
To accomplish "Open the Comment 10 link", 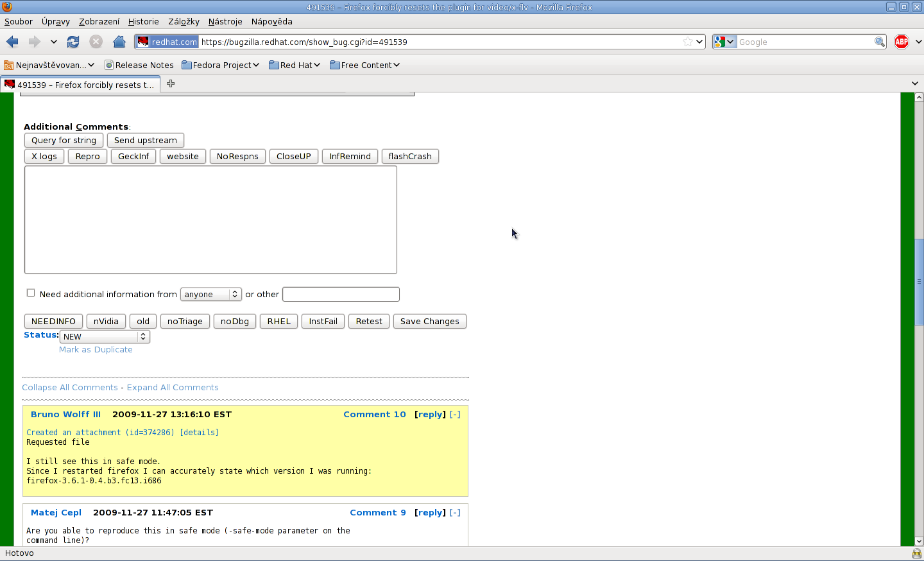I will [375, 414].
